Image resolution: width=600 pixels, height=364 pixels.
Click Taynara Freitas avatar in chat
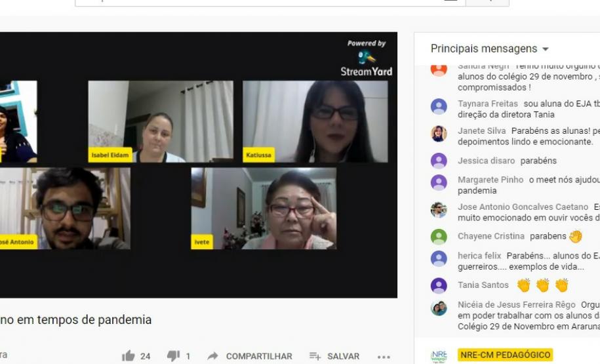(x=439, y=106)
